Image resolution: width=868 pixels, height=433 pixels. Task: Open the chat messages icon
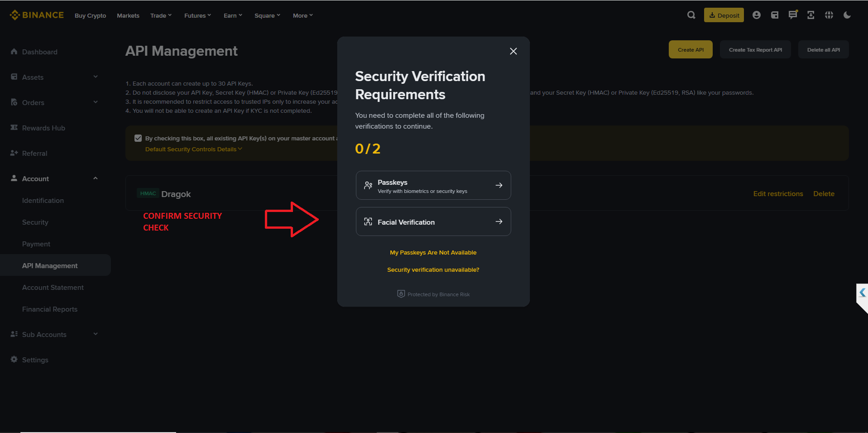coord(793,15)
